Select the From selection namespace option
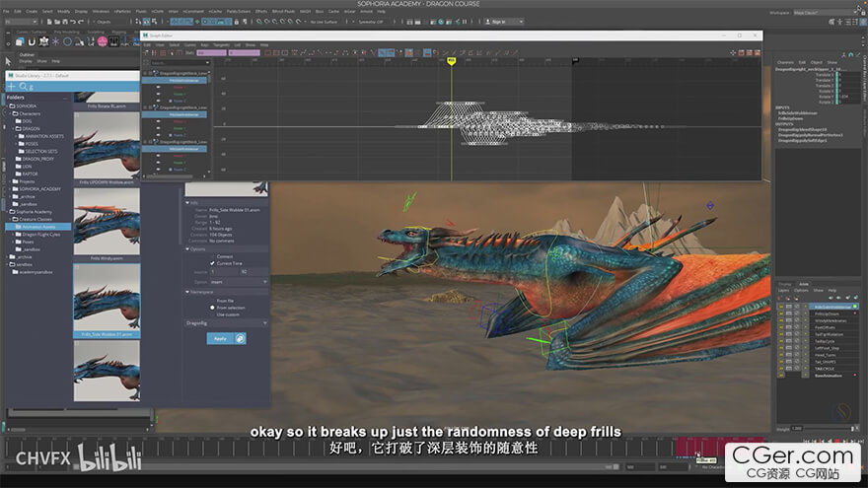 pyautogui.click(x=212, y=308)
